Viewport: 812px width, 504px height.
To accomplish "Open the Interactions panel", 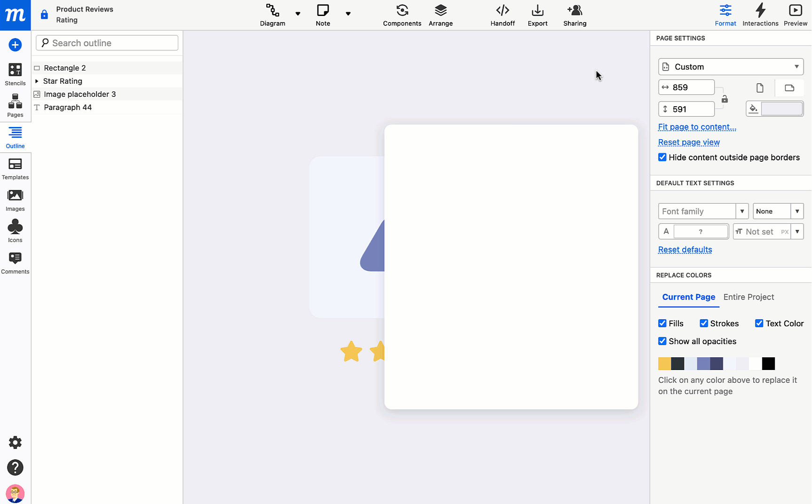I will click(760, 15).
